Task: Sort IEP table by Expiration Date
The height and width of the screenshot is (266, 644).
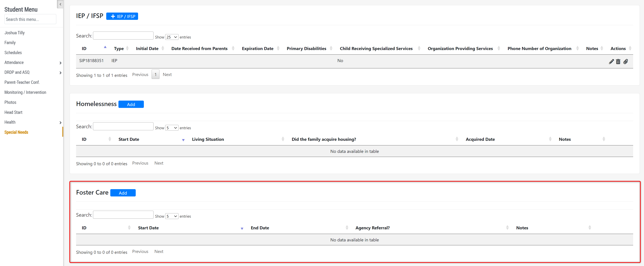Action: click(x=258, y=49)
